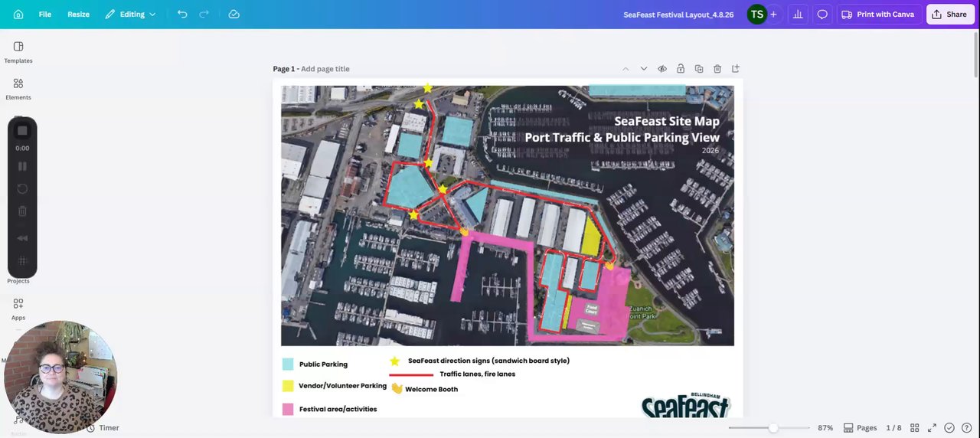Click the Share button
The height and width of the screenshot is (438, 980).
coord(949,15)
